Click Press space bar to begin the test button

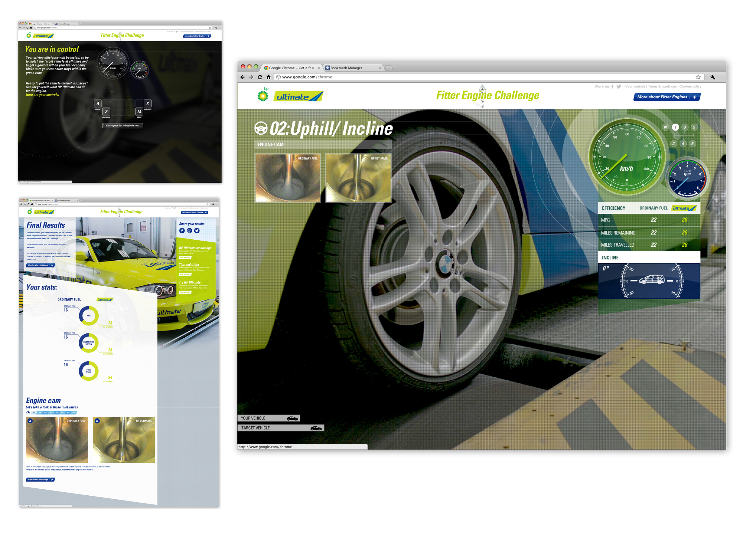click(x=122, y=126)
